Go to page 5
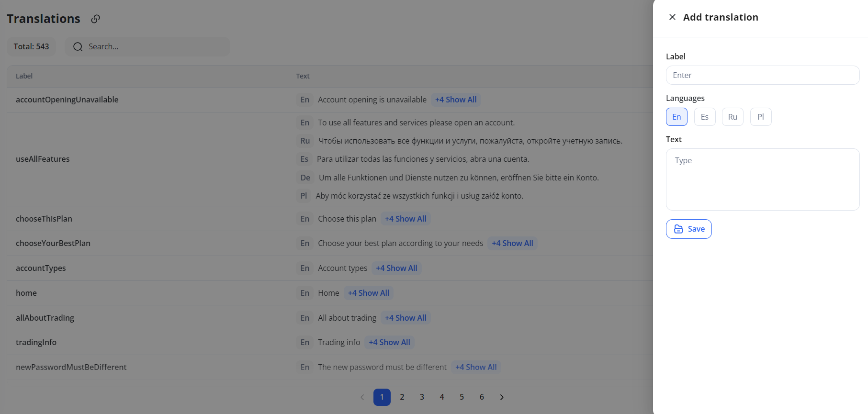The image size is (868, 414). [x=462, y=397]
